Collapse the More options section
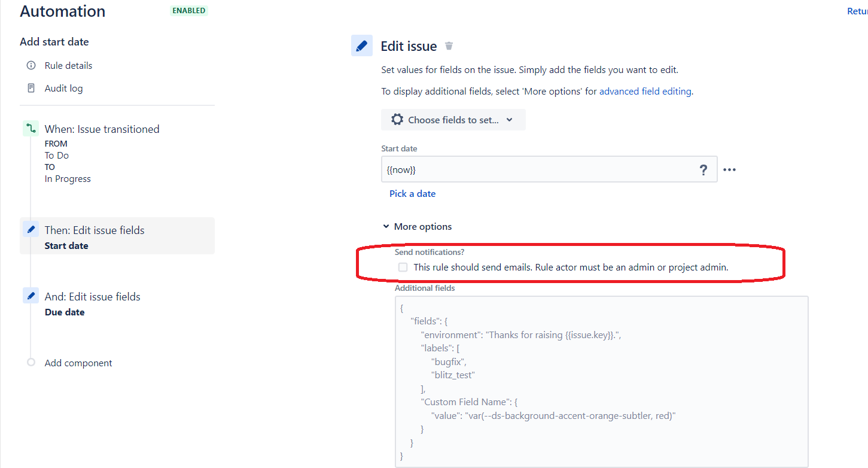 tap(386, 226)
